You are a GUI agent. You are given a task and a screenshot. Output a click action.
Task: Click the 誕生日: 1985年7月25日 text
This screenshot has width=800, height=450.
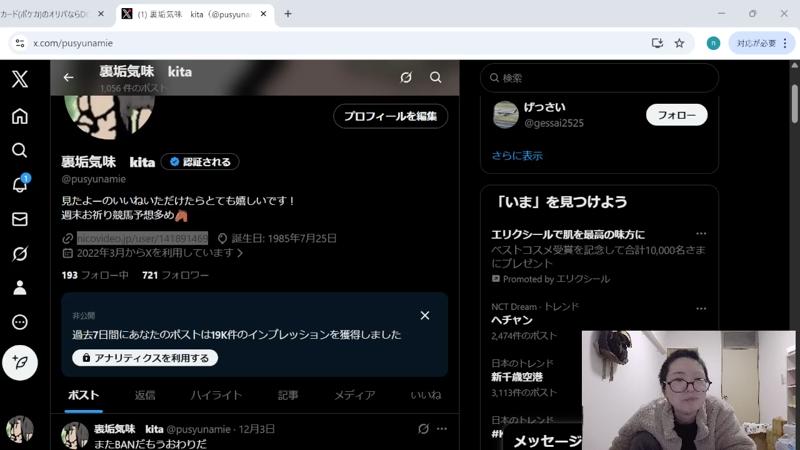[x=284, y=238]
